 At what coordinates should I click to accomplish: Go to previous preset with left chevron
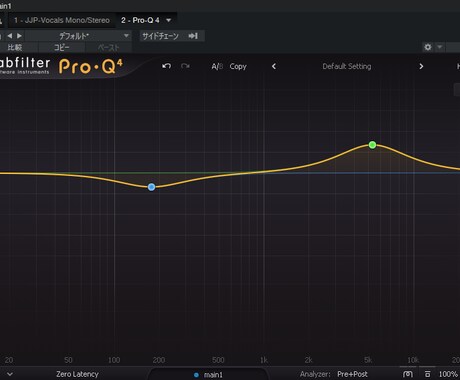pyautogui.click(x=274, y=66)
